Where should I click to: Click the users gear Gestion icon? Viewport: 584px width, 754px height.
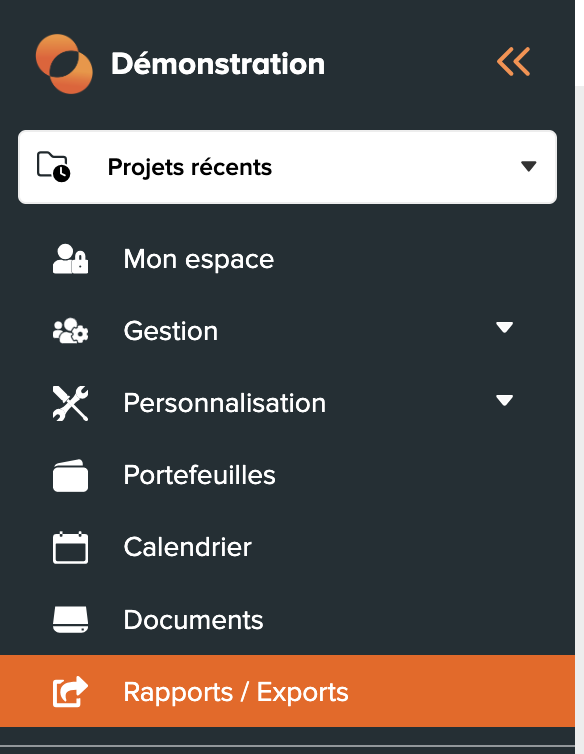70,331
